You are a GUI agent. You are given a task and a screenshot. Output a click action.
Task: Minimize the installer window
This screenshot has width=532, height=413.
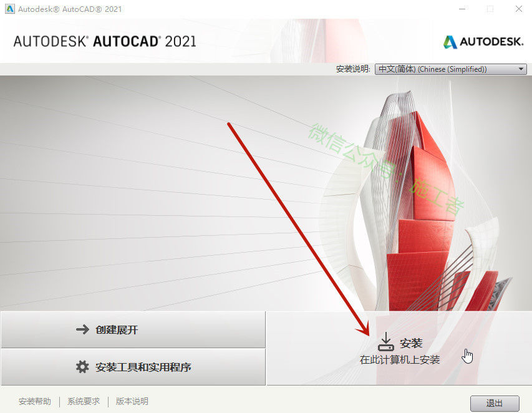462,9
